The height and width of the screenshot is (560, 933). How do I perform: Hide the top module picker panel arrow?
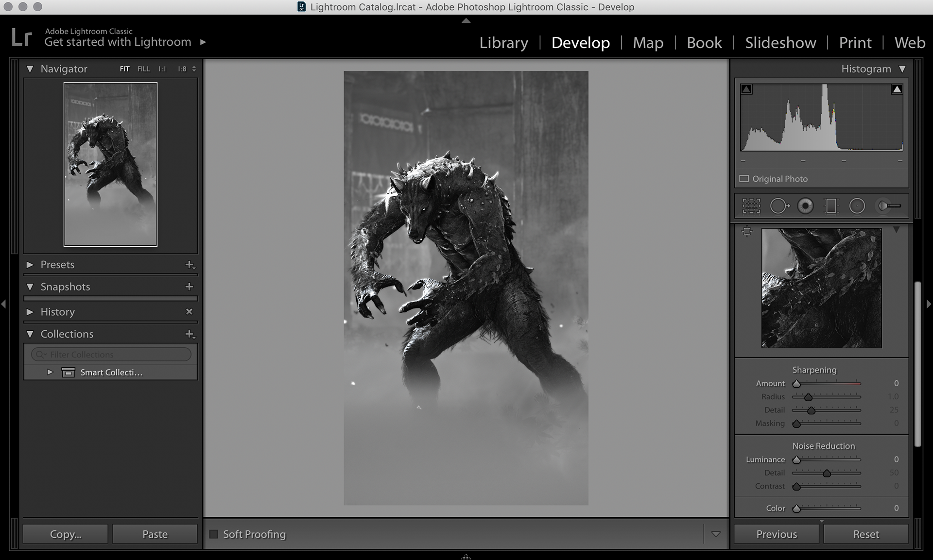pyautogui.click(x=466, y=20)
